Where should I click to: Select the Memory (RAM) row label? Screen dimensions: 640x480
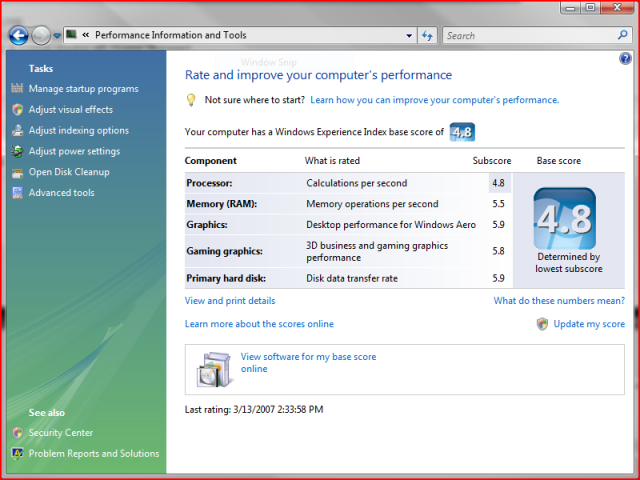222,204
